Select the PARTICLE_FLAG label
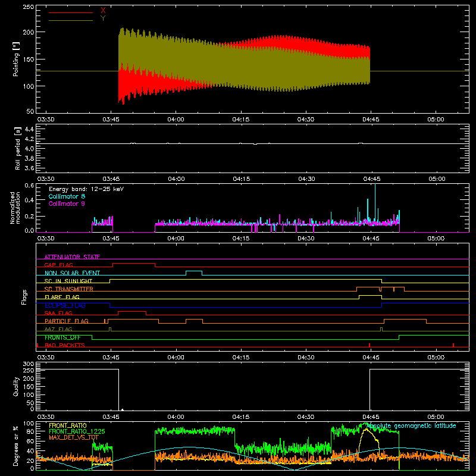Screen dimensions: 476x476 click(x=67, y=321)
